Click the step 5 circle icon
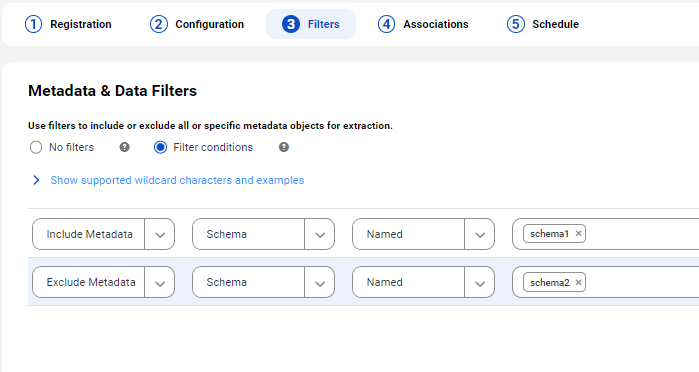 pos(515,24)
